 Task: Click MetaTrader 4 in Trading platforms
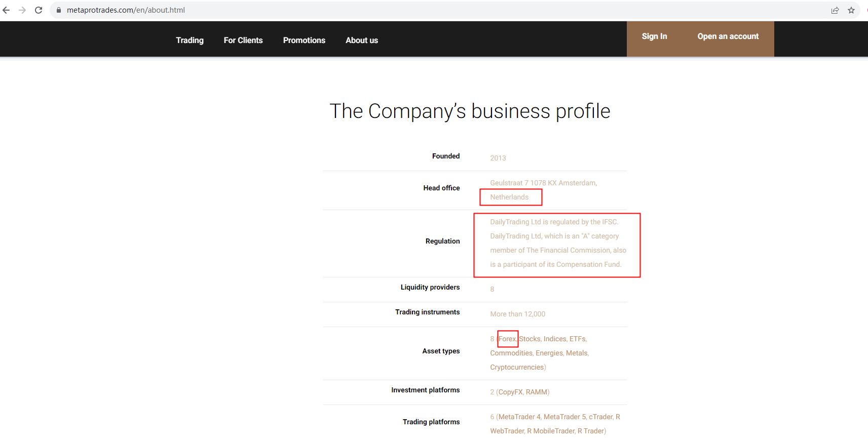tap(516, 417)
